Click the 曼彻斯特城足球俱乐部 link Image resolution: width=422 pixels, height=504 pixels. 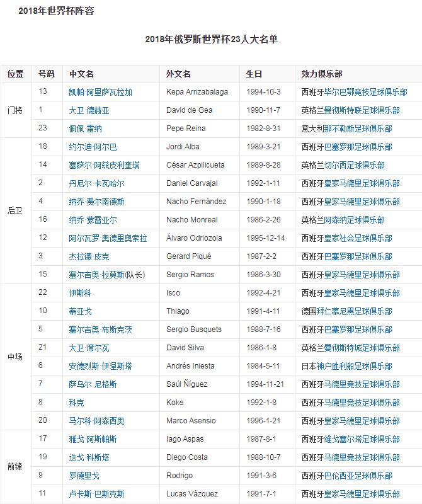click(x=362, y=348)
